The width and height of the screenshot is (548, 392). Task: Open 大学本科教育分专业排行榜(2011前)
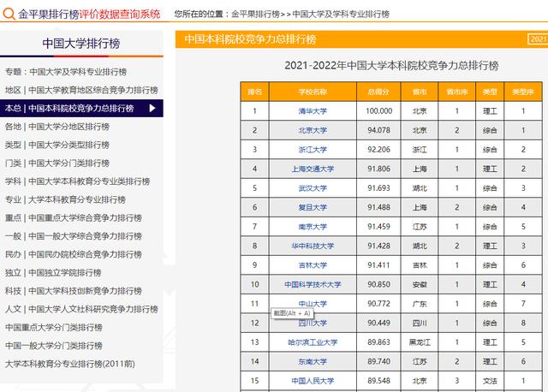pos(70,364)
